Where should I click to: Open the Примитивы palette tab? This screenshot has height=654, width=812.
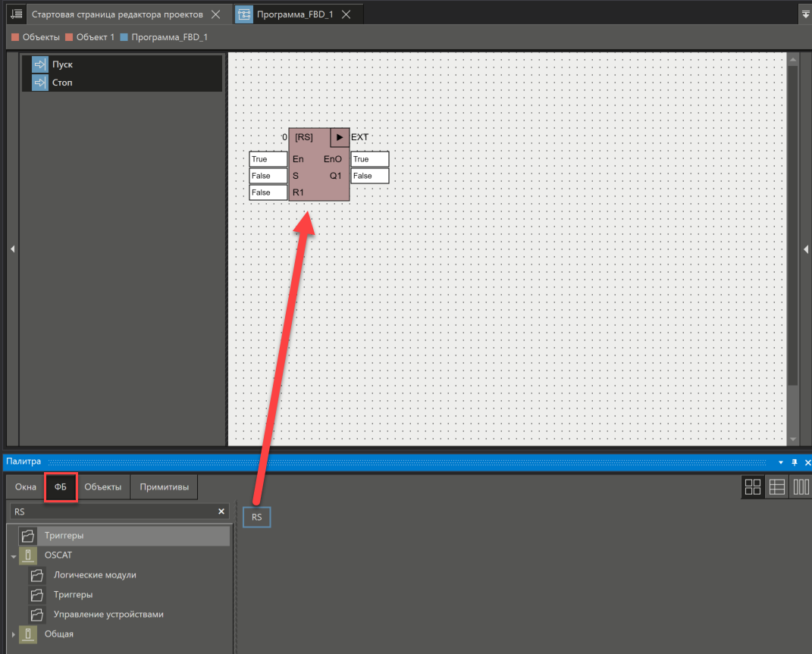pos(165,487)
